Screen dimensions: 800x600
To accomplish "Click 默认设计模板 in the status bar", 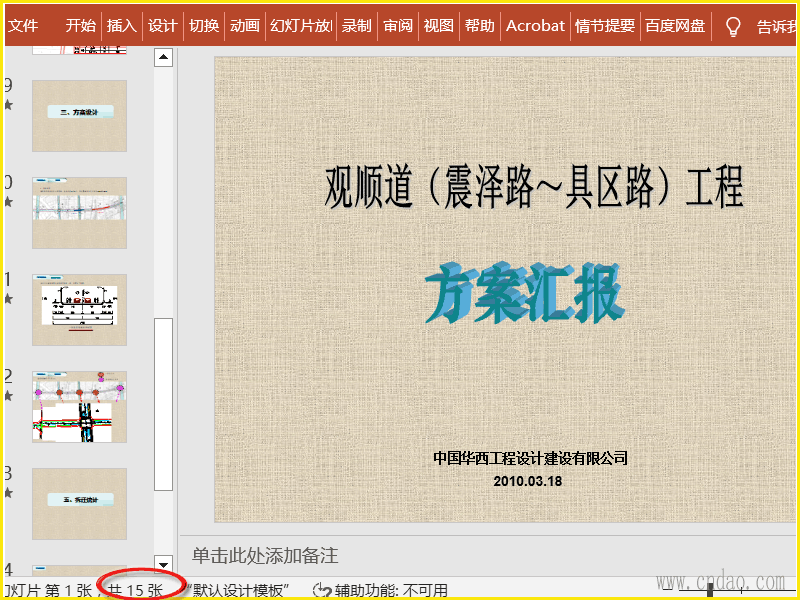I will pos(238,591).
